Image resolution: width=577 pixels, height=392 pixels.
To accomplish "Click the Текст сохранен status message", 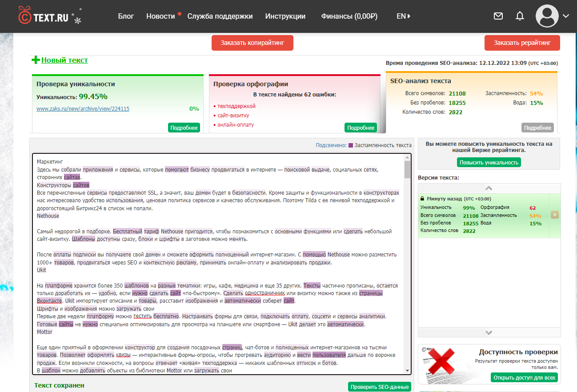I will pyautogui.click(x=59, y=385).
